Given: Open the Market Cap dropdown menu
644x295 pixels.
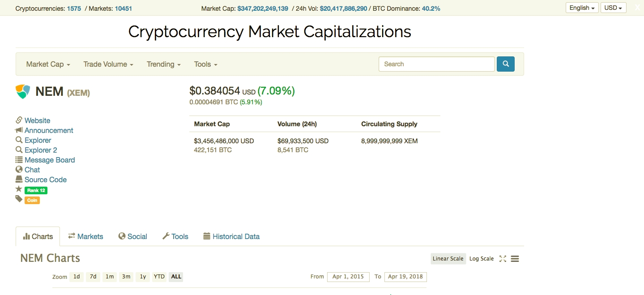Looking at the screenshot, I should point(48,64).
